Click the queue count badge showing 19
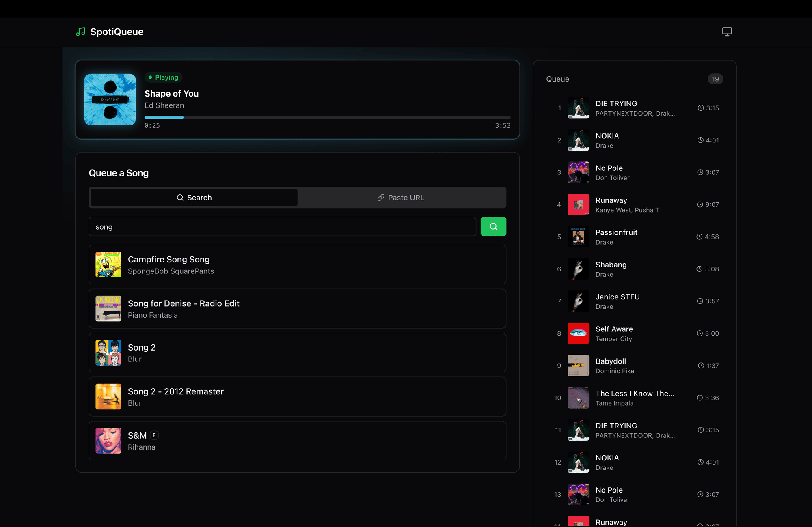 pyautogui.click(x=715, y=79)
